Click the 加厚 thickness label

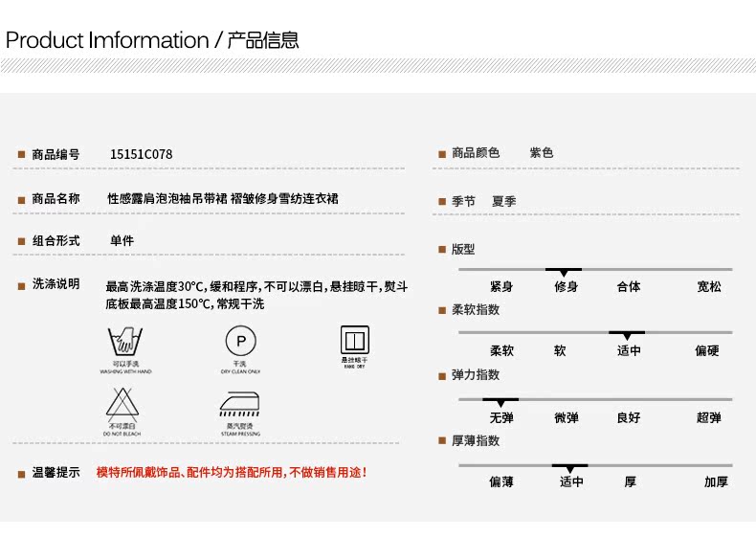click(716, 481)
